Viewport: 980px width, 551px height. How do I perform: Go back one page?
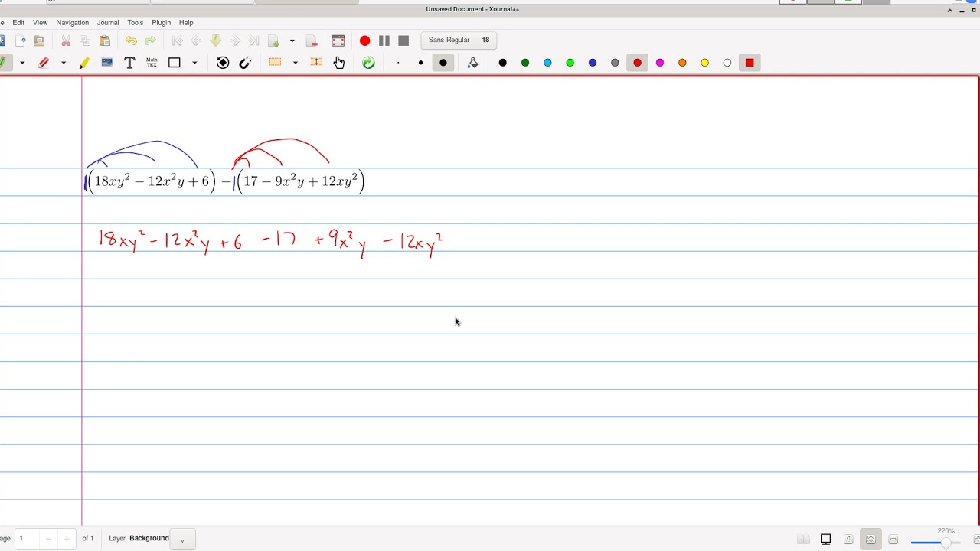click(196, 41)
